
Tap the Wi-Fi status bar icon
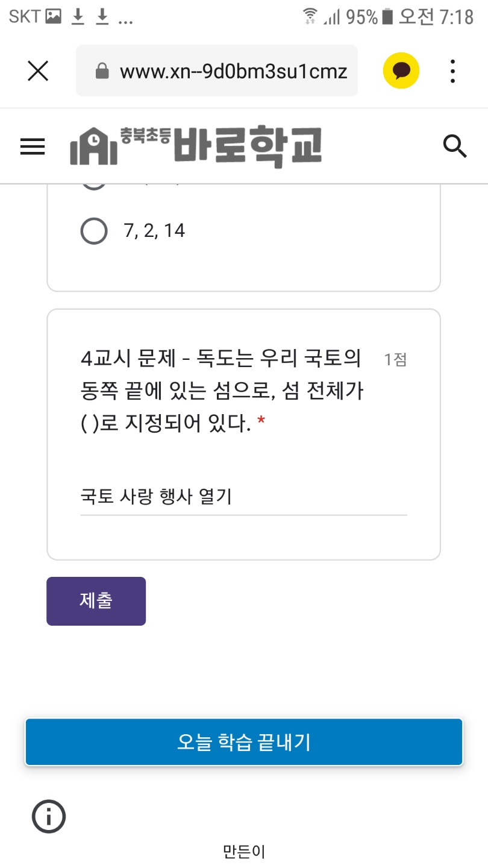pyautogui.click(x=310, y=17)
